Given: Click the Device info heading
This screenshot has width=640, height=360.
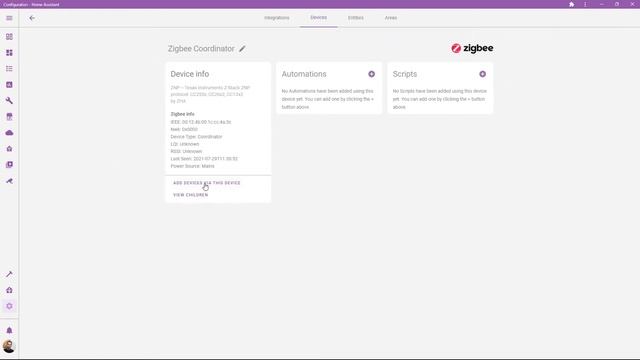Looking at the screenshot, I should click(x=190, y=74).
